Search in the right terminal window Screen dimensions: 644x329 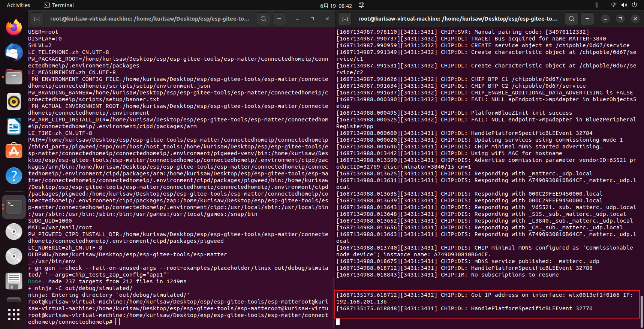tap(572, 19)
